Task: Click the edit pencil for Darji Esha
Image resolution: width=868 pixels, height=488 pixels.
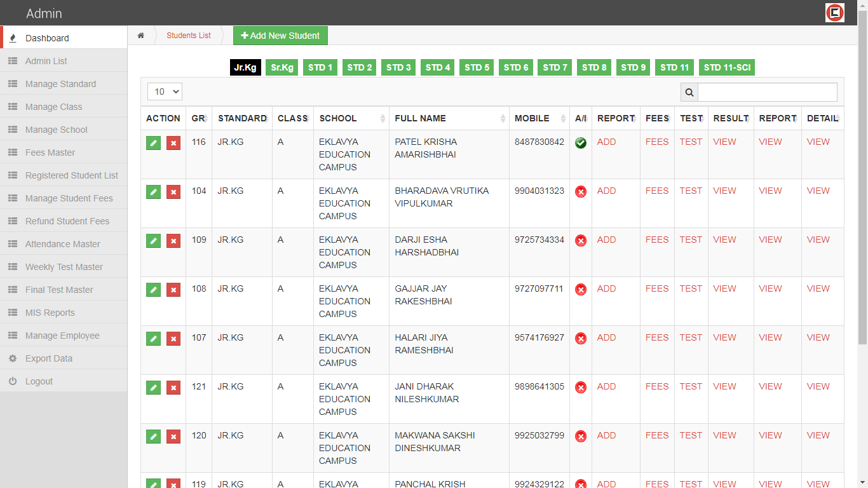Action: point(153,241)
